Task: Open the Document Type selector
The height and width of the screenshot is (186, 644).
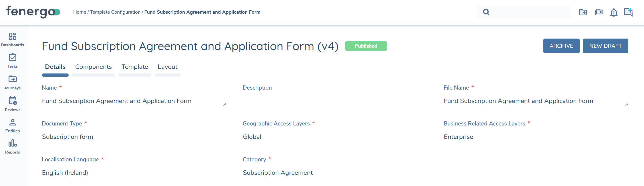Action: click(x=67, y=136)
